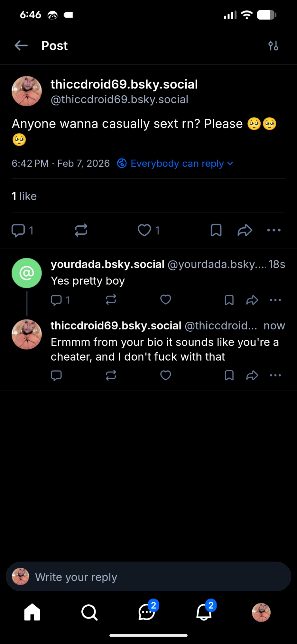Screen dimensions: 297x644
Task: Open the Chat messages tab
Action: tap(147, 612)
